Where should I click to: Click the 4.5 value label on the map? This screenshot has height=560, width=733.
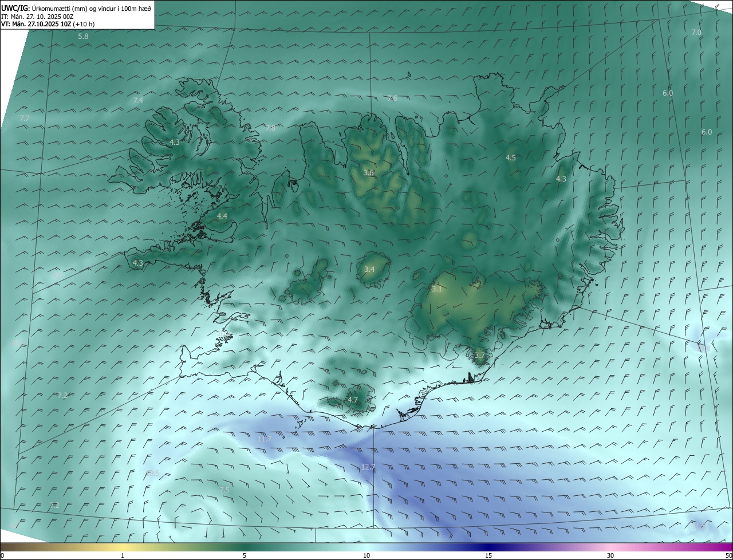511,158
